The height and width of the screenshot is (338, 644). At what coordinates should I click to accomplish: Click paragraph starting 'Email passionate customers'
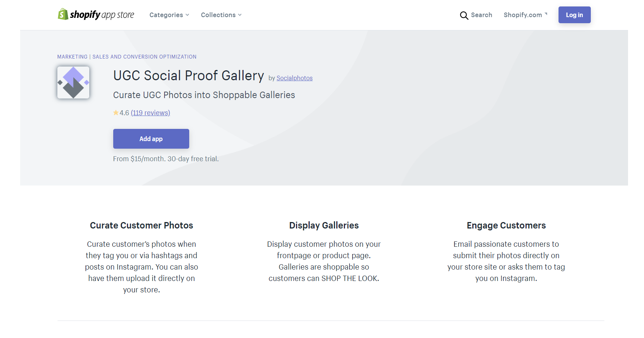click(506, 261)
